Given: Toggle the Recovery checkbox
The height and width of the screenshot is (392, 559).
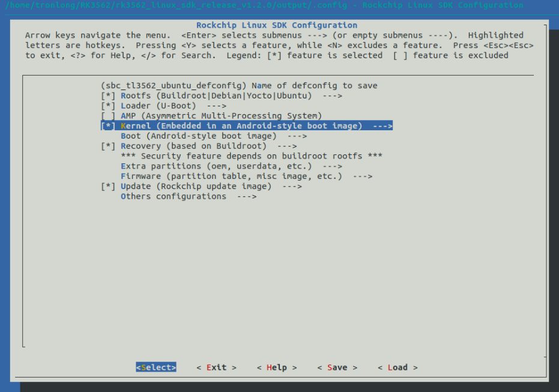Looking at the screenshot, I should 108,146.
